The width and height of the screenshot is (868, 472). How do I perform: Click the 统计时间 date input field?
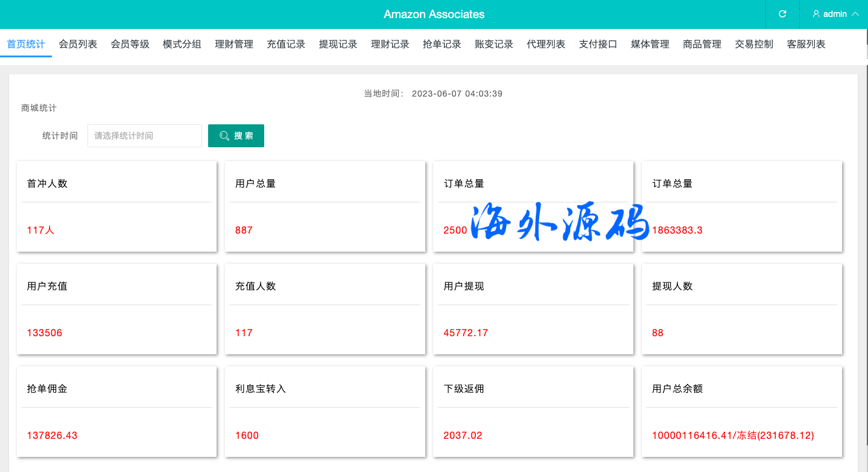[x=145, y=136]
